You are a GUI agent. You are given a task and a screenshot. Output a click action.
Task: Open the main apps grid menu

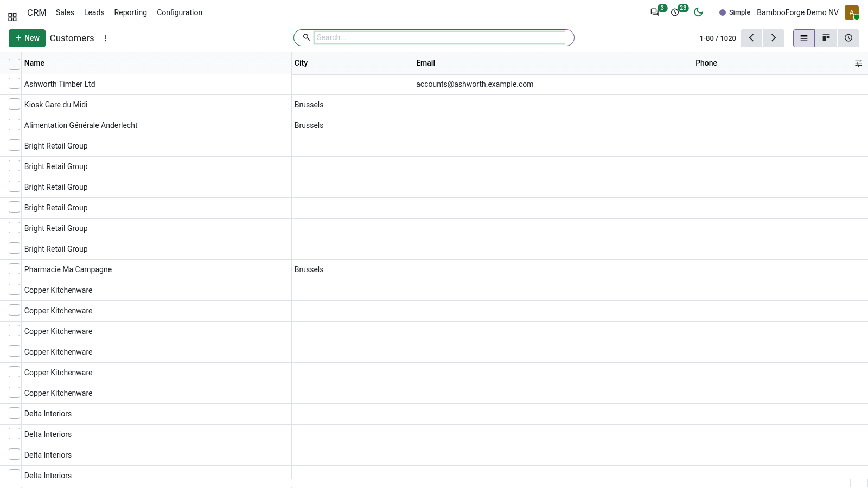(12, 17)
